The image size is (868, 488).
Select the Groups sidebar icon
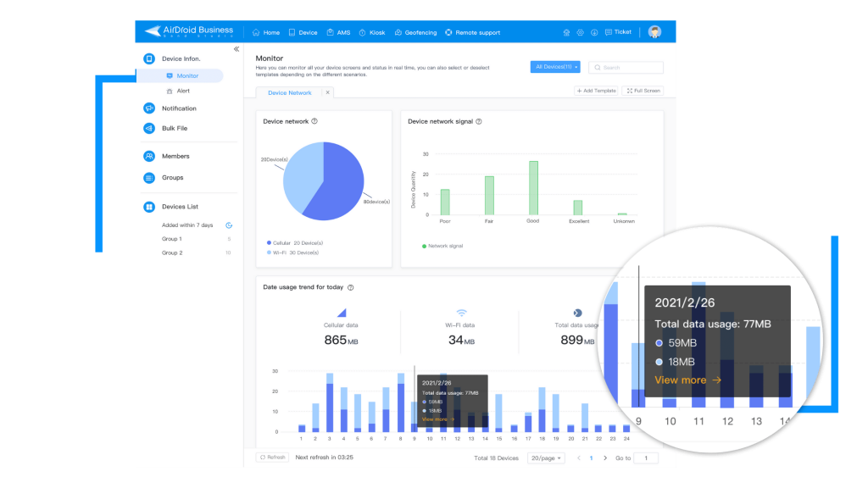click(147, 177)
